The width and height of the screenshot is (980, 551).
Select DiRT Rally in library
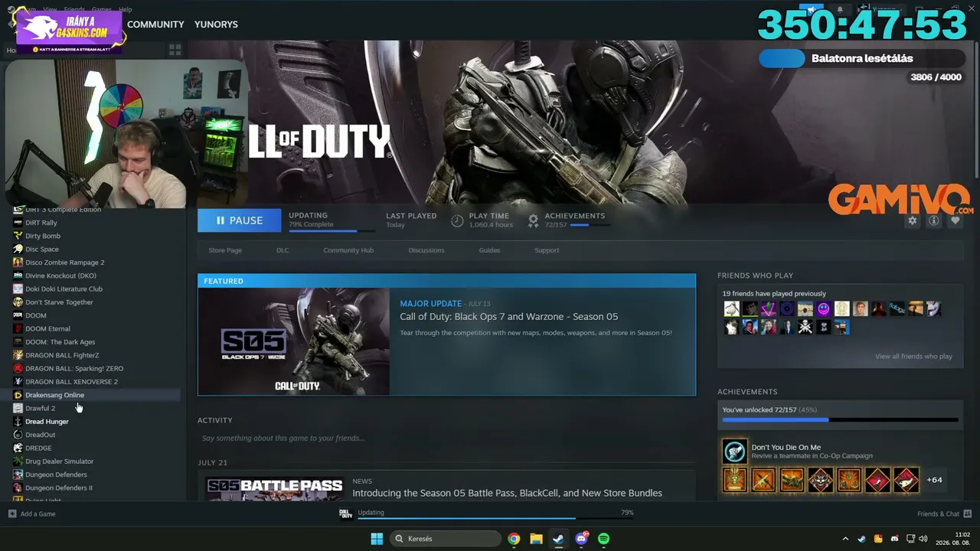pos(41,223)
